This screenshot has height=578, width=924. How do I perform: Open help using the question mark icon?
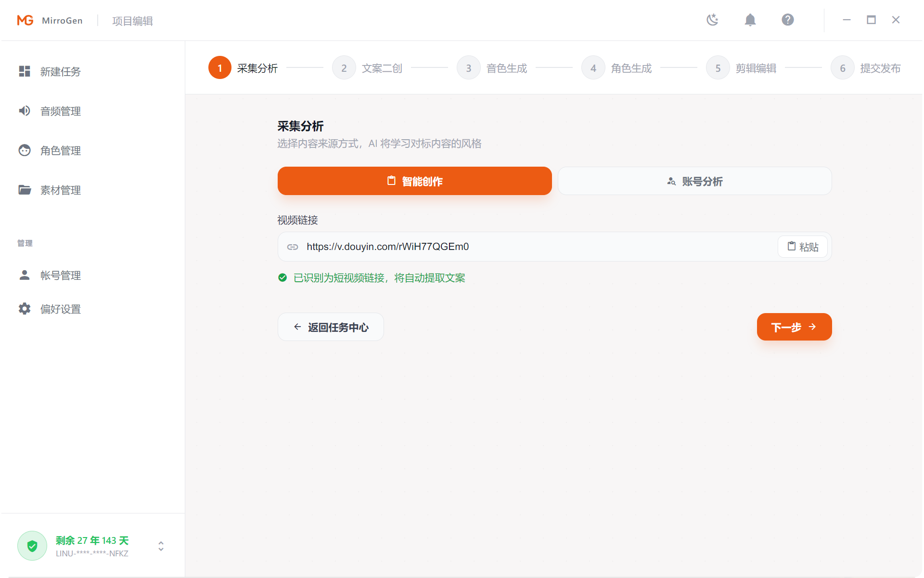(x=788, y=20)
